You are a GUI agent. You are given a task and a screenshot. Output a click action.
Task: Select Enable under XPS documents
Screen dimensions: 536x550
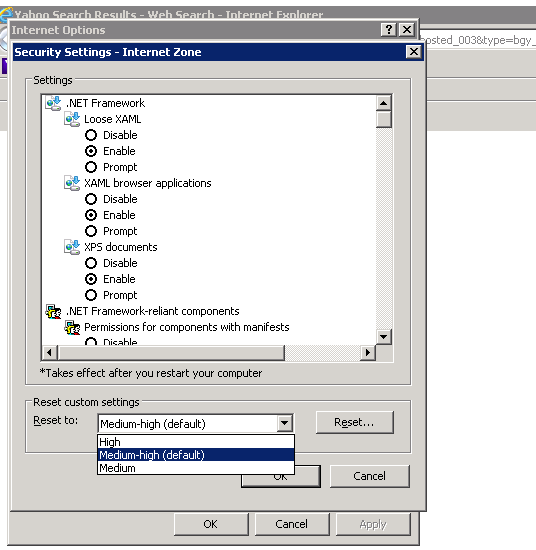pyautogui.click(x=91, y=279)
